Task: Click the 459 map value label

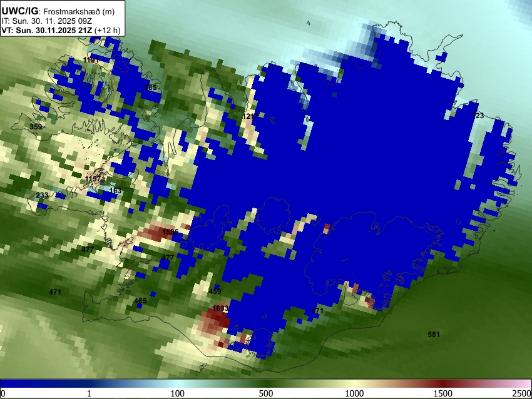Action: (215, 291)
